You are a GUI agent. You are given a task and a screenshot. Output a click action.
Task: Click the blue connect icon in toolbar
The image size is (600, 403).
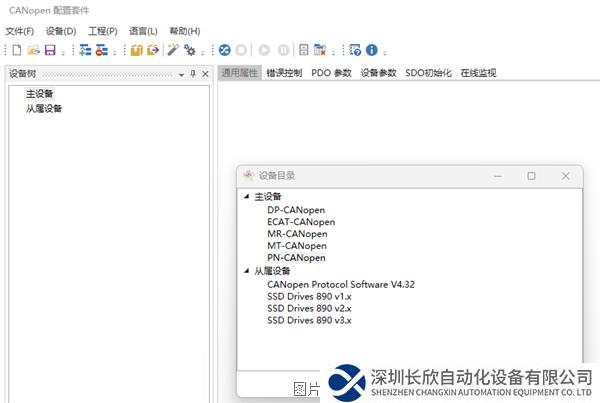(x=225, y=50)
